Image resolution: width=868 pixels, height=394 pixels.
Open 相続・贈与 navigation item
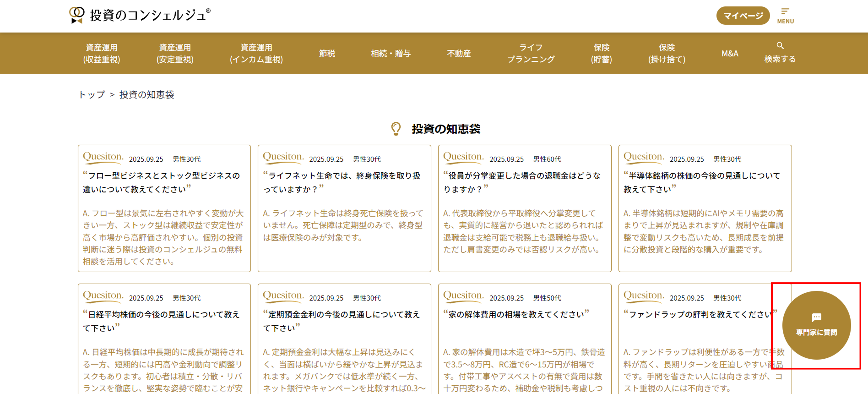click(x=391, y=53)
